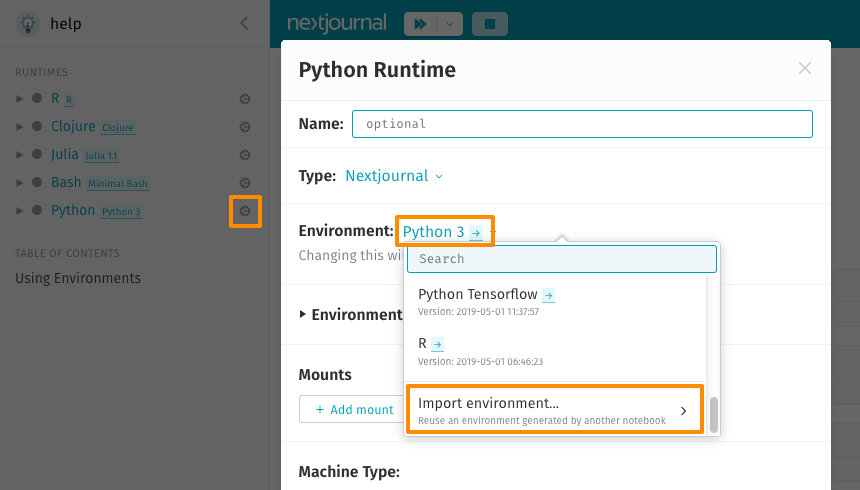Click the TABLE OF CONTENTS heading
The height and width of the screenshot is (490, 860).
click(x=67, y=254)
